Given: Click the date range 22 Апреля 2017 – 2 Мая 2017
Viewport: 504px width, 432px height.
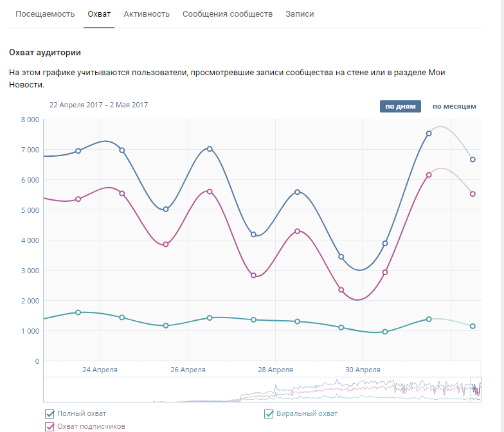Looking at the screenshot, I should (x=98, y=105).
